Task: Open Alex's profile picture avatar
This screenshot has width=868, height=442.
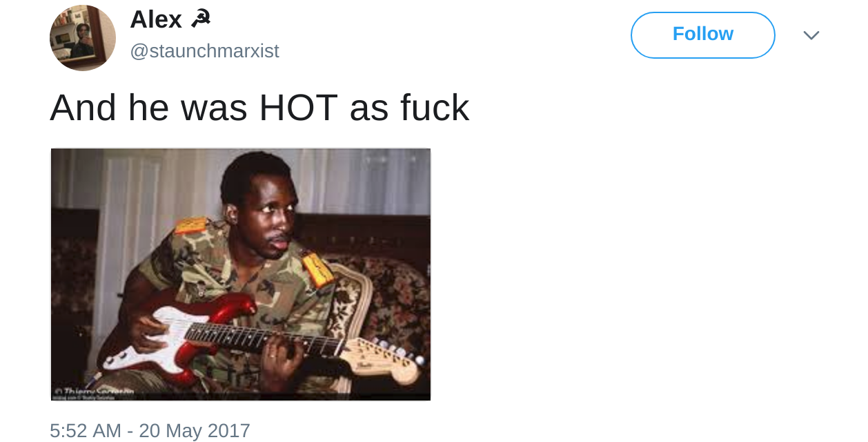Action: click(x=83, y=38)
